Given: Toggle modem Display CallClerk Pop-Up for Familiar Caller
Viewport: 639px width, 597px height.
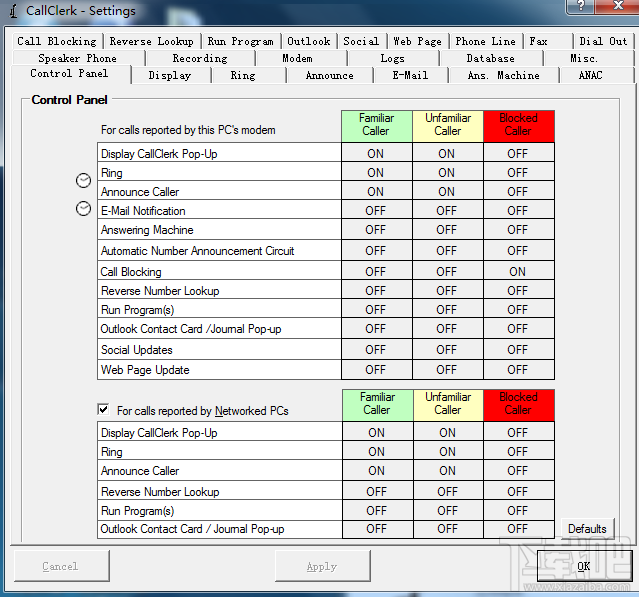Looking at the screenshot, I should coord(376,153).
